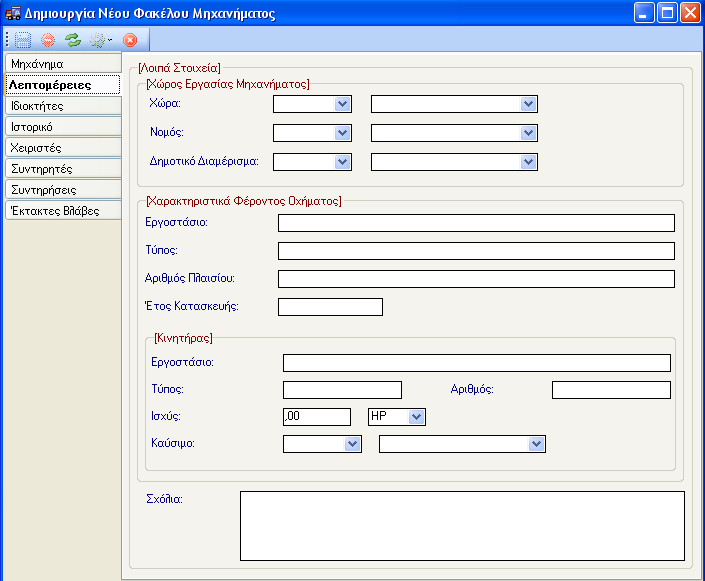Click the [Χαρακτηριστικά Φέροντος Οχήματος] group heading
Viewport: 705px width, 581px height.
tap(244, 201)
